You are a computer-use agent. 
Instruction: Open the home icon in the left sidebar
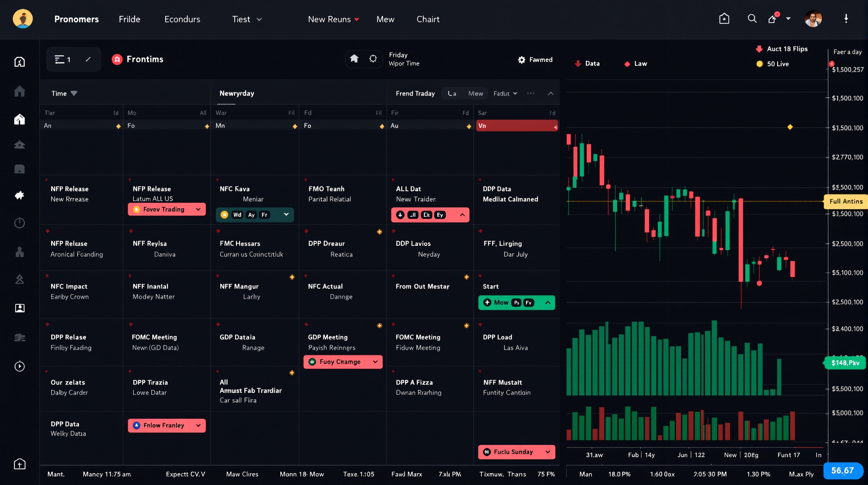click(x=19, y=91)
